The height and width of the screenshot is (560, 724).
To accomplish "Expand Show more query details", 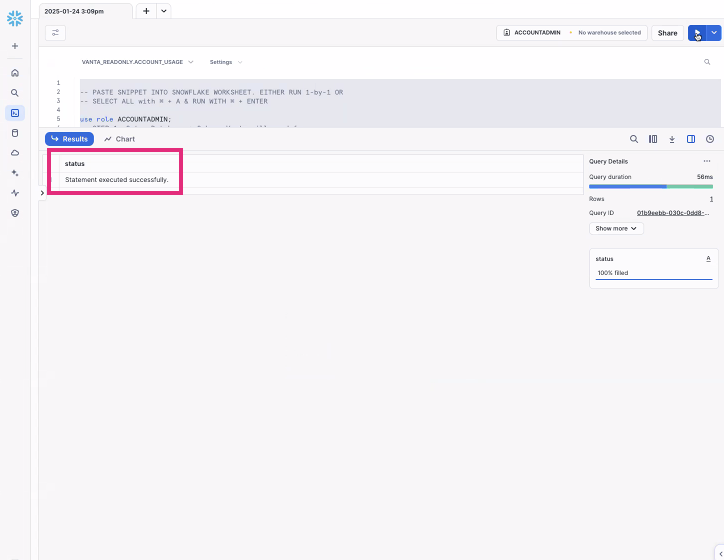I will [616, 229].
